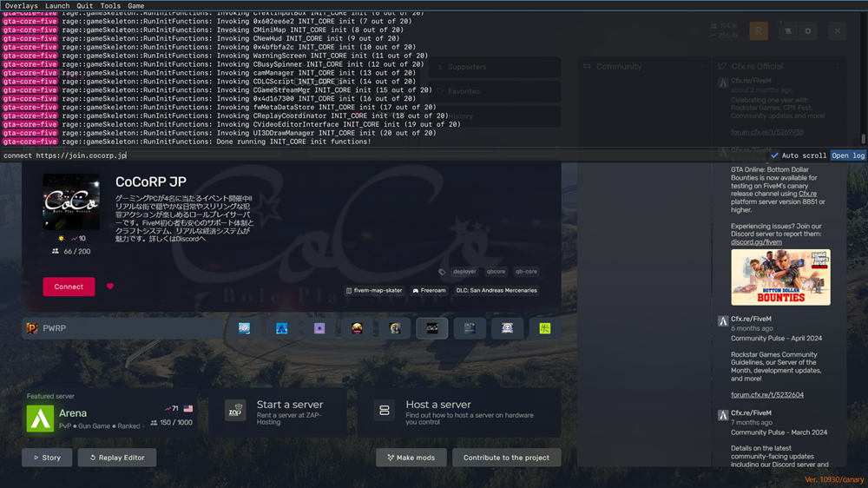Viewport: 868px width, 488px height.
Task: Select the dark screenshot-style server icon
Action: tap(470, 328)
